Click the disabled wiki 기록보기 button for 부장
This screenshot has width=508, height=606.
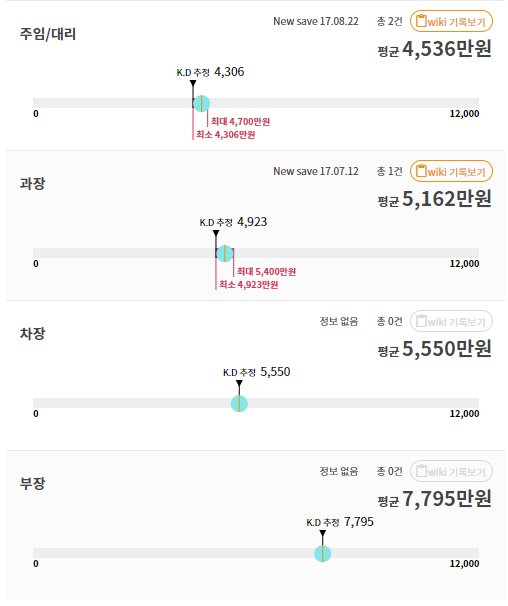coord(451,471)
